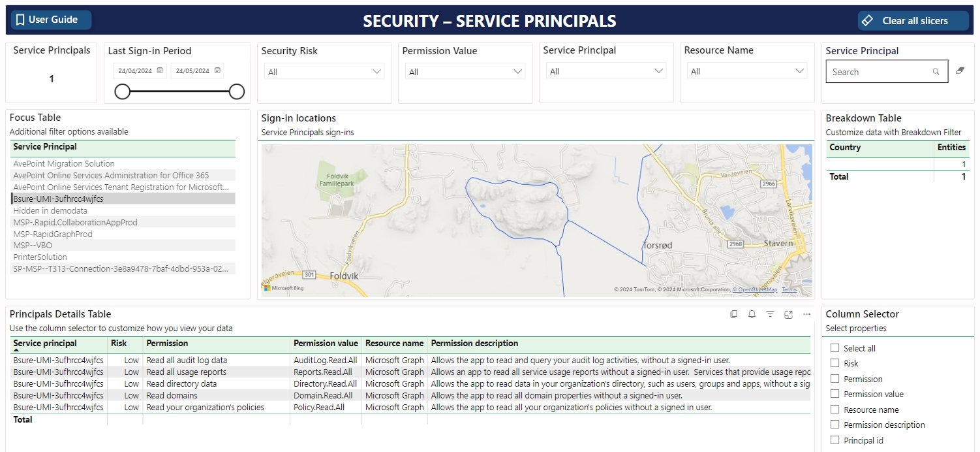Viewport: 980px width, 452px height.
Task: Enable the Risk column checkbox
Action: click(835, 363)
